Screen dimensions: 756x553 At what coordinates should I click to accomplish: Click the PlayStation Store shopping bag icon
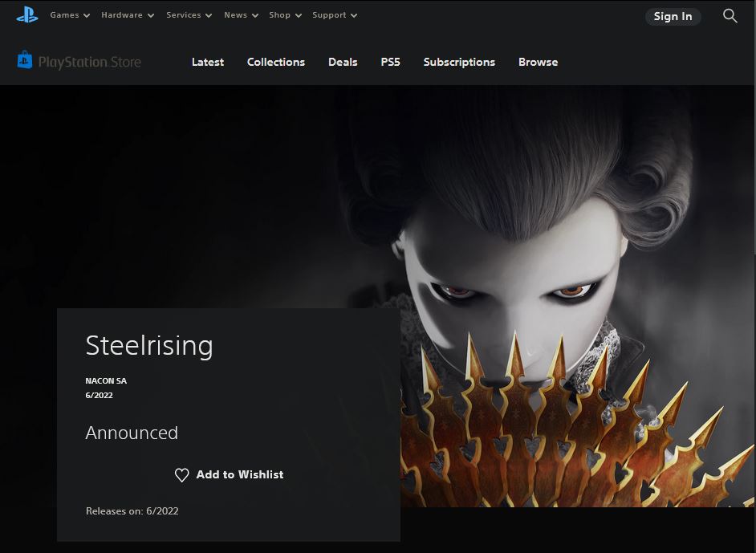coord(23,61)
